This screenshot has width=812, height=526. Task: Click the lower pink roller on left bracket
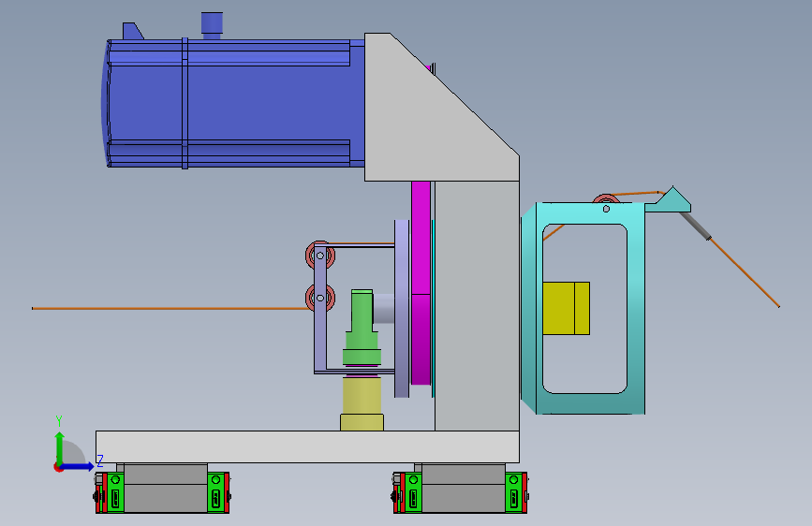click(320, 299)
